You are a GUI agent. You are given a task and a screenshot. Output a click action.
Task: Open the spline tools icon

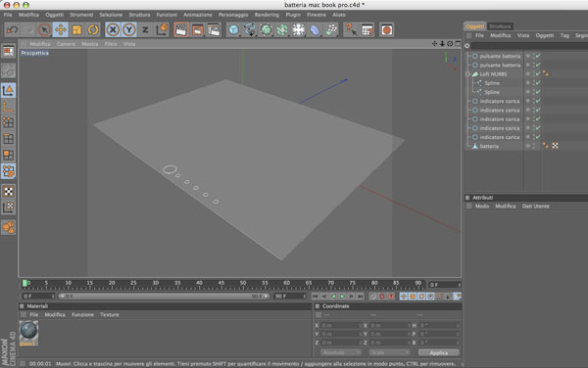click(249, 29)
